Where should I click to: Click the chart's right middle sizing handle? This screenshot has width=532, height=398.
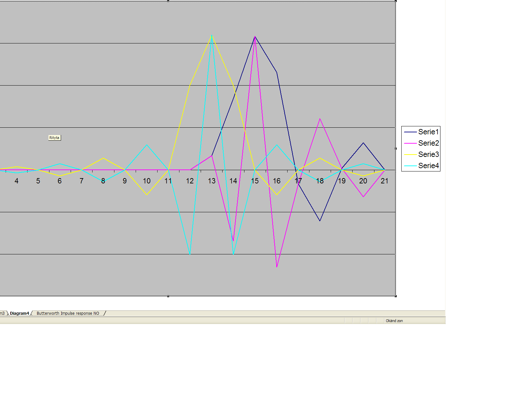point(396,149)
